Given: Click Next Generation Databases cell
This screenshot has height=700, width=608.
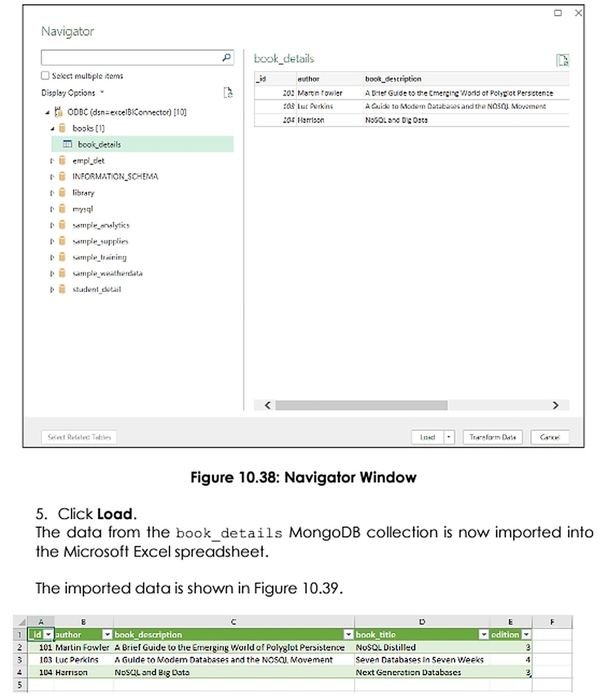Looking at the screenshot, I should [x=422, y=673].
